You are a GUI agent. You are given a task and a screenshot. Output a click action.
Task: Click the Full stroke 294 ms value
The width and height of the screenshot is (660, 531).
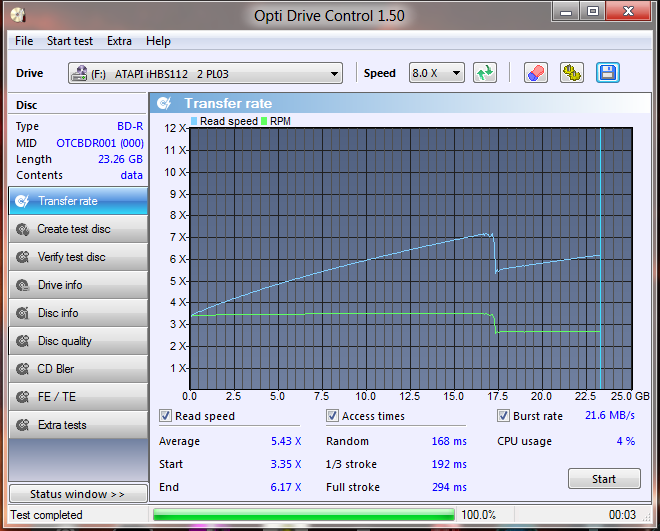click(x=449, y=487)
